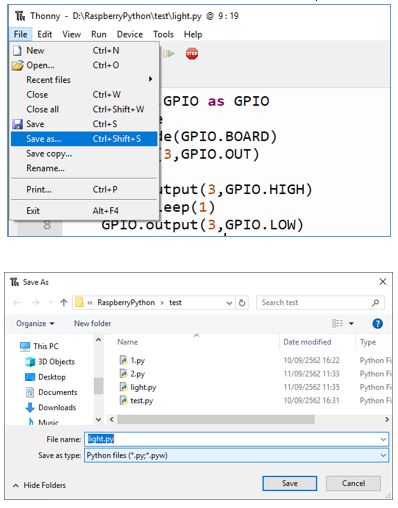Open the Tools menu
The width and height of the screenshot is (398, 508).
[x=163, y=34]
